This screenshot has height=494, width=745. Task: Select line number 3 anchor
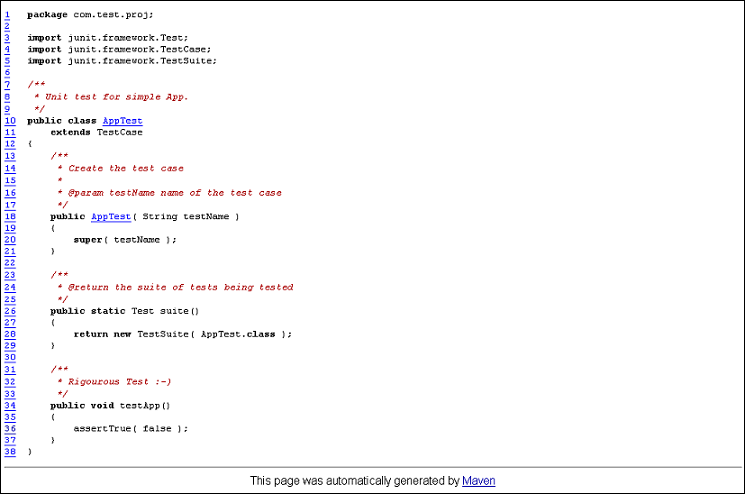point(7,38)
